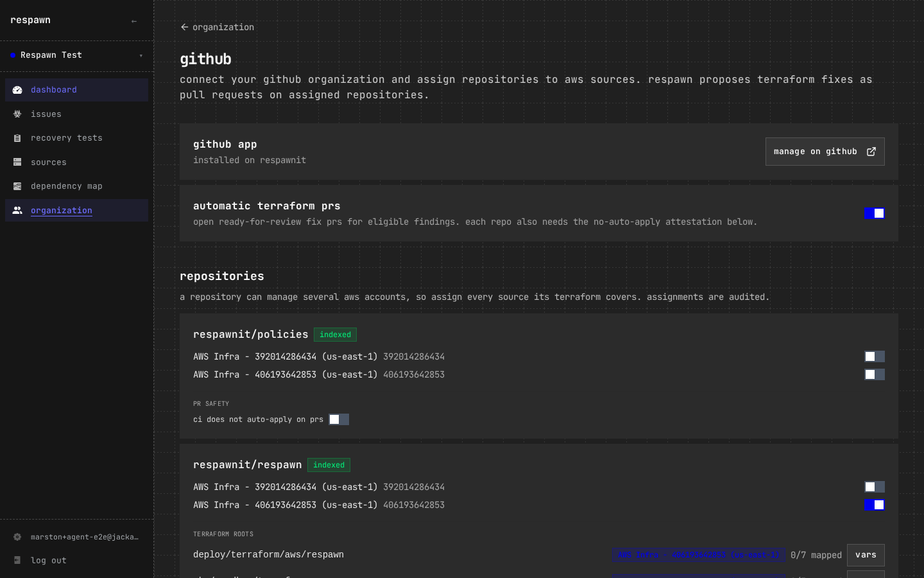
Task: Click the automatic terraform prs title
Action: point(267,206)
